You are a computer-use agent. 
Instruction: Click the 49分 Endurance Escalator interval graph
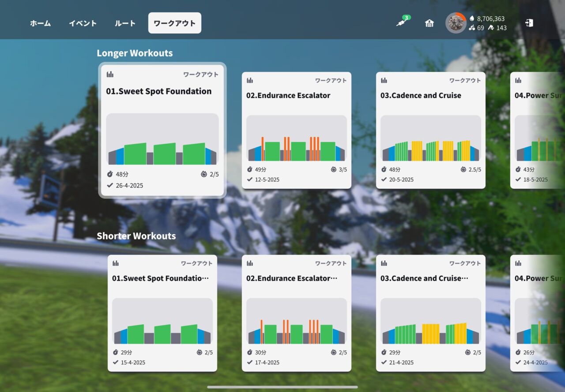coord(297,138)
